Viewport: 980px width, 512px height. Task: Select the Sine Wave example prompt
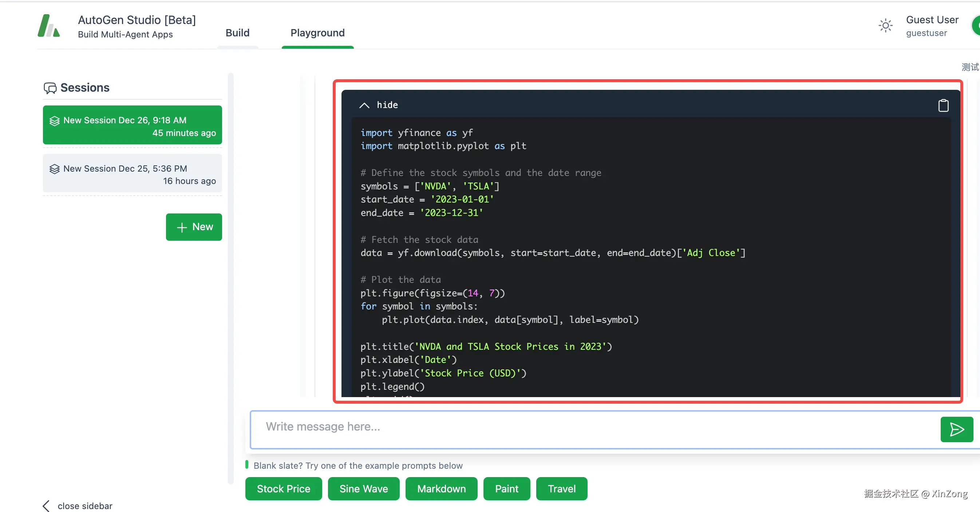(x=363, y=488)
